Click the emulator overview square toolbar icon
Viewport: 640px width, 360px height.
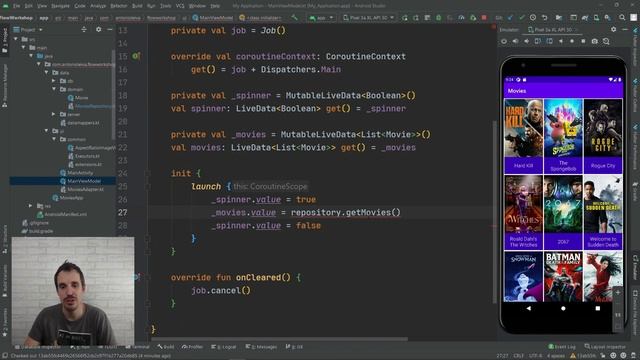click(583, 41)
